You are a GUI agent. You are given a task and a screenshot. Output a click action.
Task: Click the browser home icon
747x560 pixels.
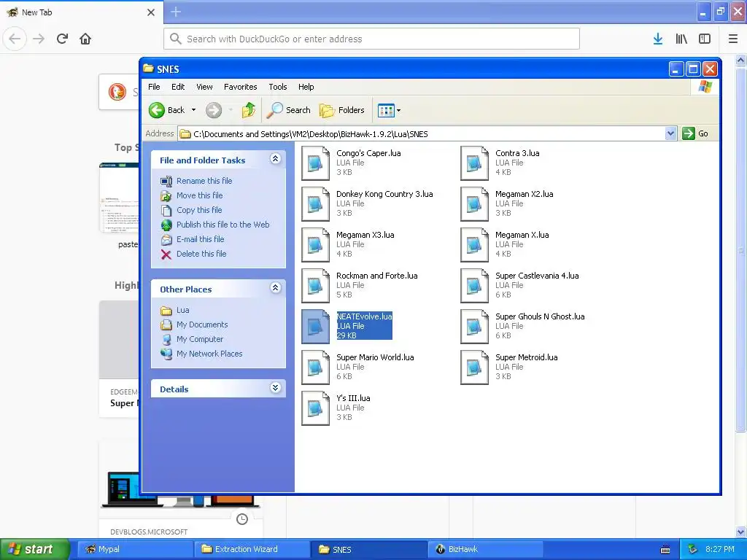(85, 39)
